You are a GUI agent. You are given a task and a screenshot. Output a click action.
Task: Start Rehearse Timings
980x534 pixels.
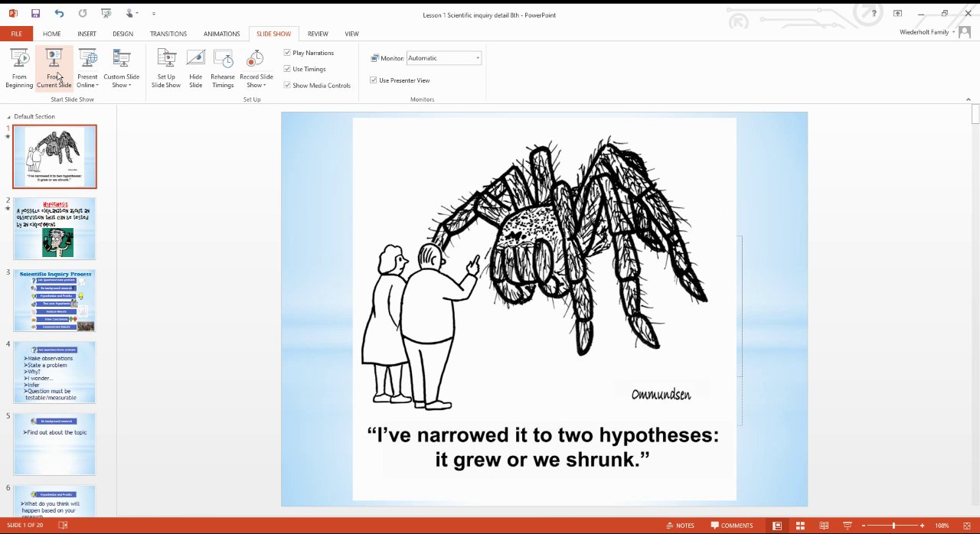click(223, 69)
